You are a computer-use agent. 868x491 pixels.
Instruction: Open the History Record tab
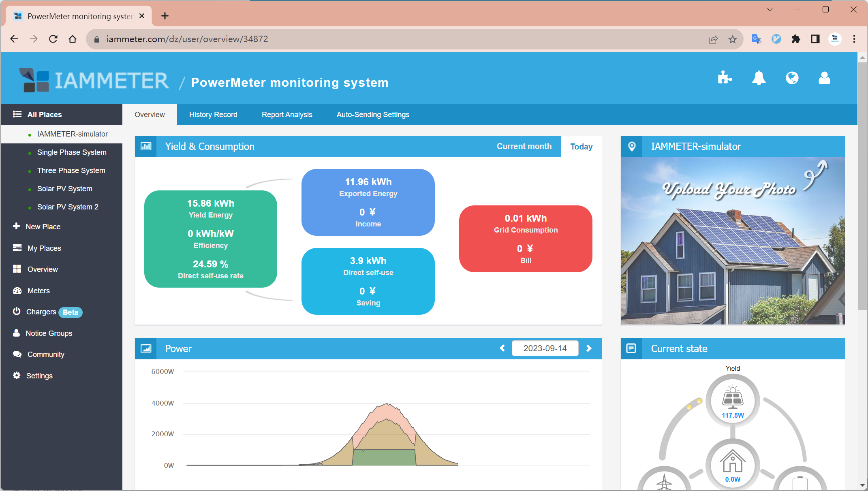click(x=213, y=115)
